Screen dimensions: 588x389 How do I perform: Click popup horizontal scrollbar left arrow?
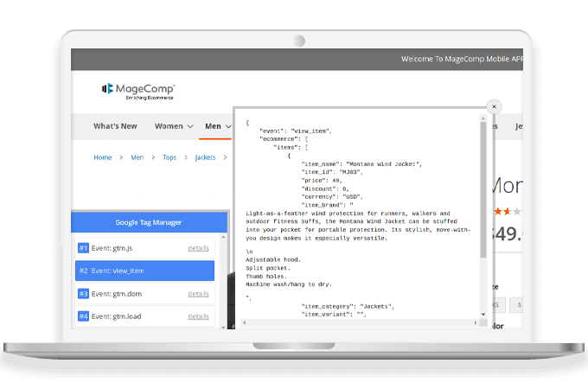(x=245, y=322)
